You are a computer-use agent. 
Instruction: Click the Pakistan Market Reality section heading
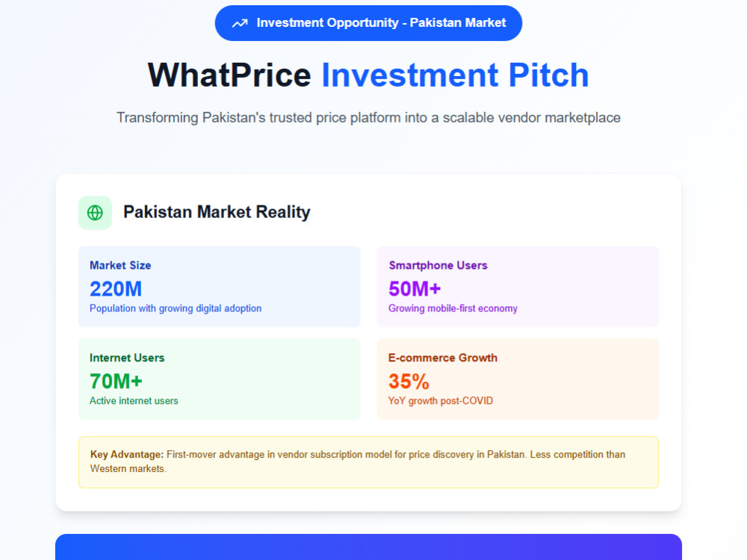click(217, 212)
